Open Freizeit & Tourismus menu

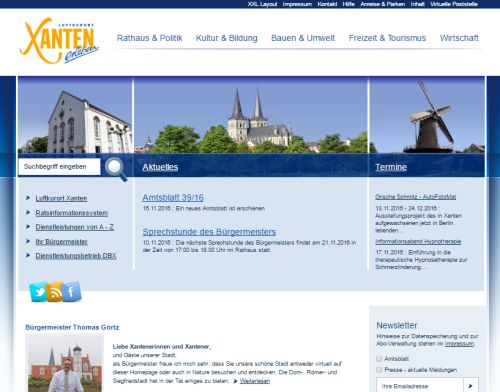pos(387,38)
